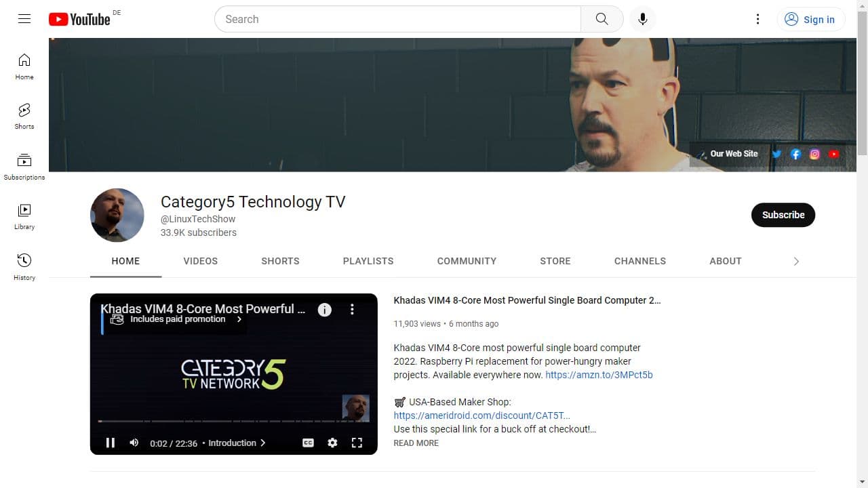
Task: Open the Facebook link on the banner
Action: pyautogui.click(x=795, y=154)
